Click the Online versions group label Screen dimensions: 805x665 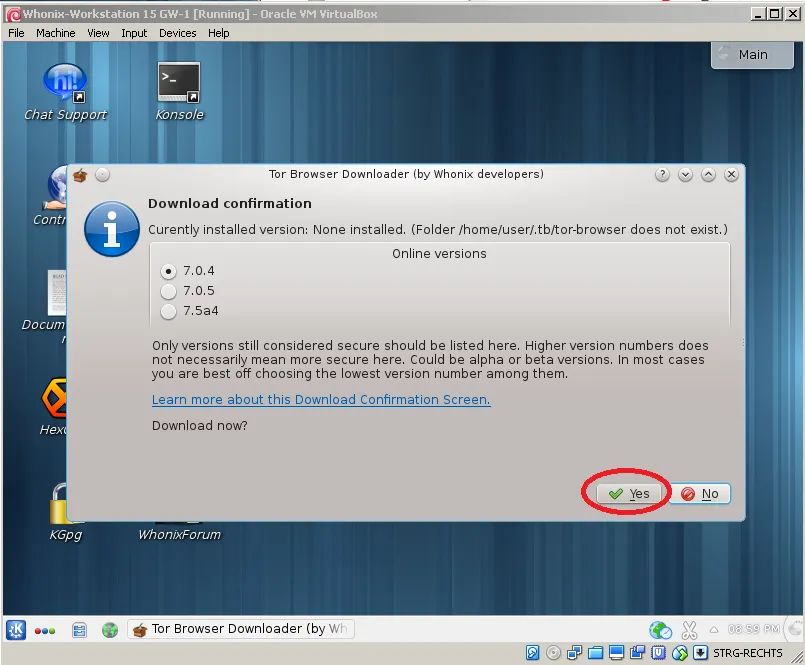click(x=439, y=254)
